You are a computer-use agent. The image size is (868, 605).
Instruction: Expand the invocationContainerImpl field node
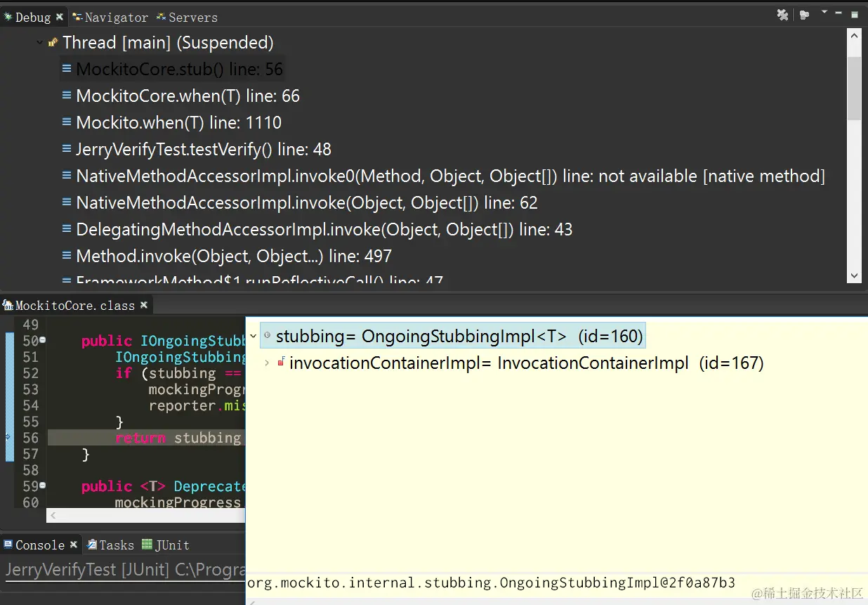coord(267,363)
